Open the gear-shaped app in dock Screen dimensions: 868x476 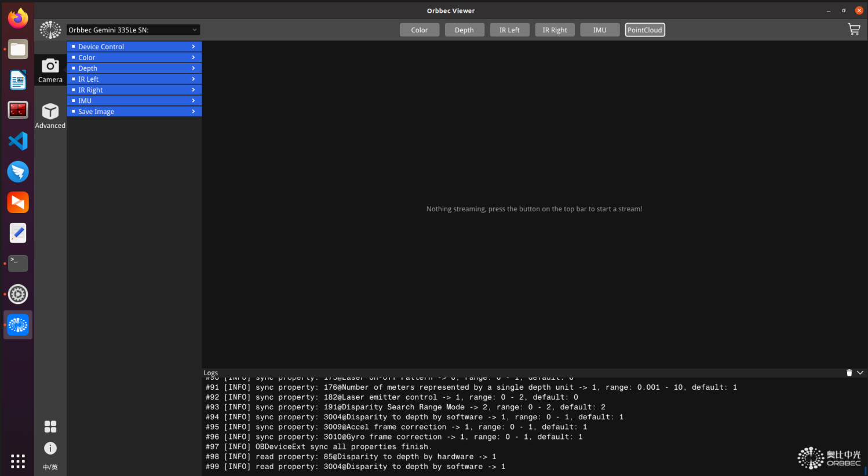tap(18, 294)
